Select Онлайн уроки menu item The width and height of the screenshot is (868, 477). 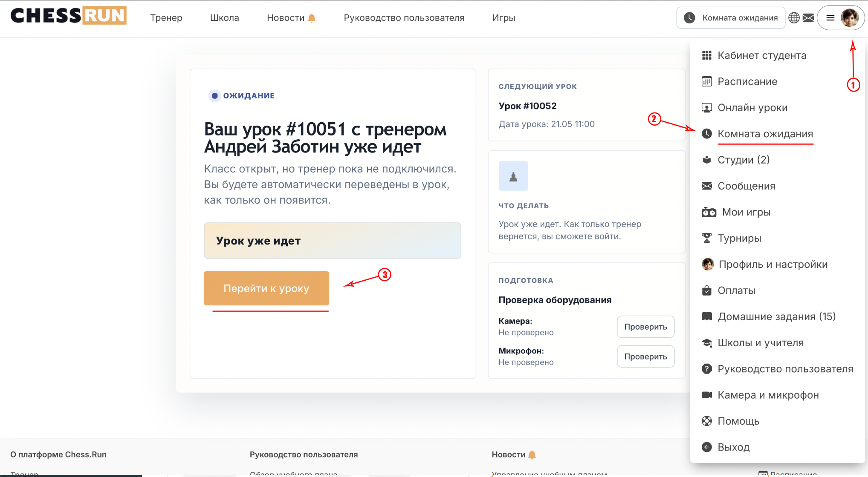tap(752, 108)
